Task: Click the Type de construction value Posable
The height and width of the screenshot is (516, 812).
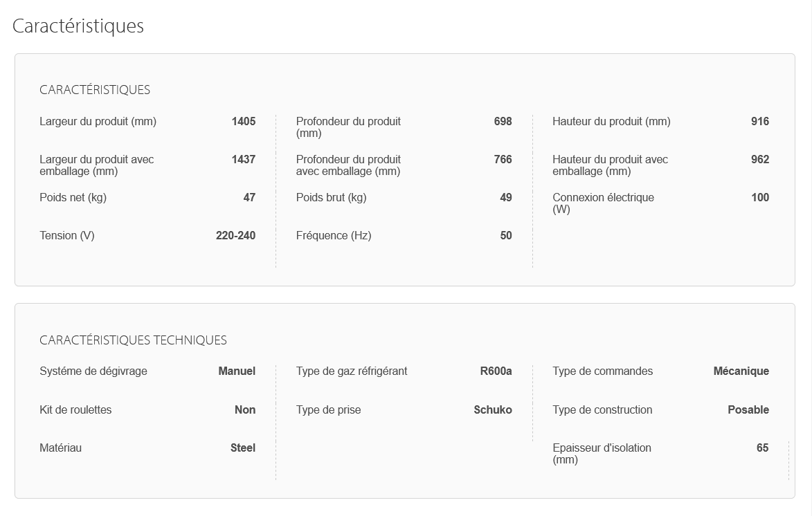Action: [x=748, y=410]
